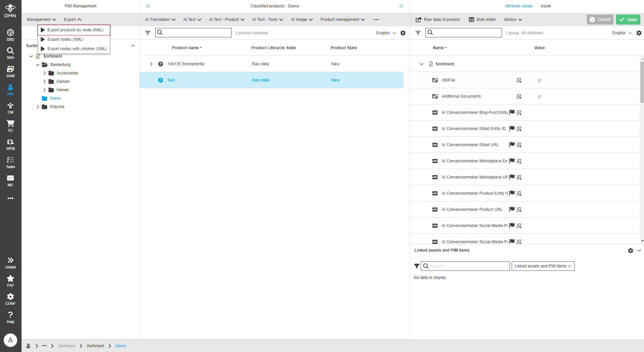Screen dimensions: 644x352
Task: Open the Tasks list icon
Action: point(10,162)
